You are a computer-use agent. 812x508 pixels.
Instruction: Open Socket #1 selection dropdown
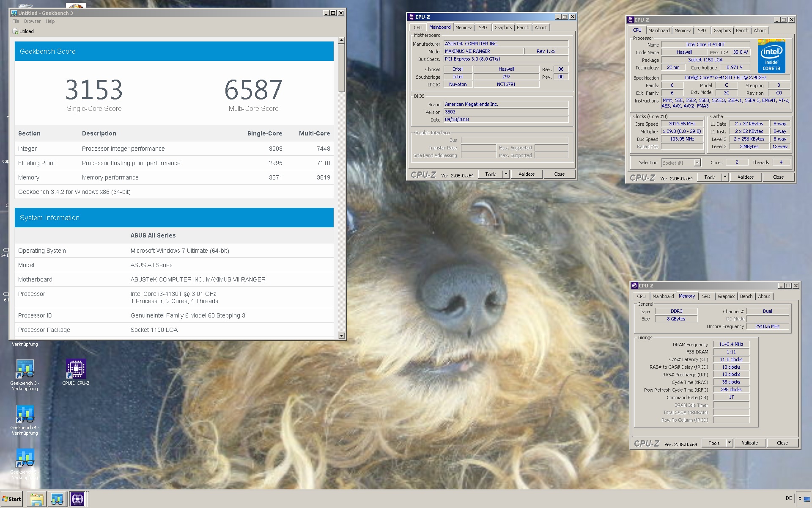coord(681,163)
